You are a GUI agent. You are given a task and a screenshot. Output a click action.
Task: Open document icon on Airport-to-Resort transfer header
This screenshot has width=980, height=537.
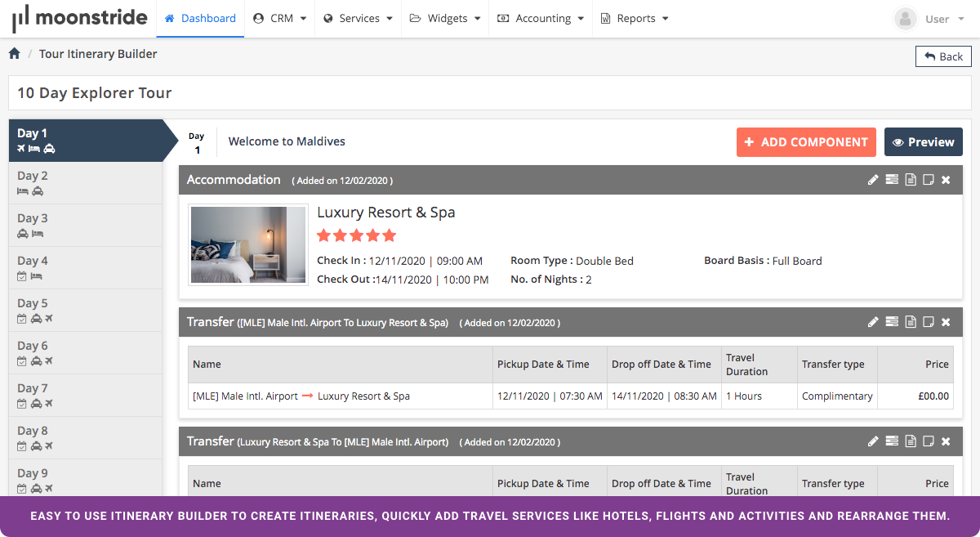coord(911,322)
